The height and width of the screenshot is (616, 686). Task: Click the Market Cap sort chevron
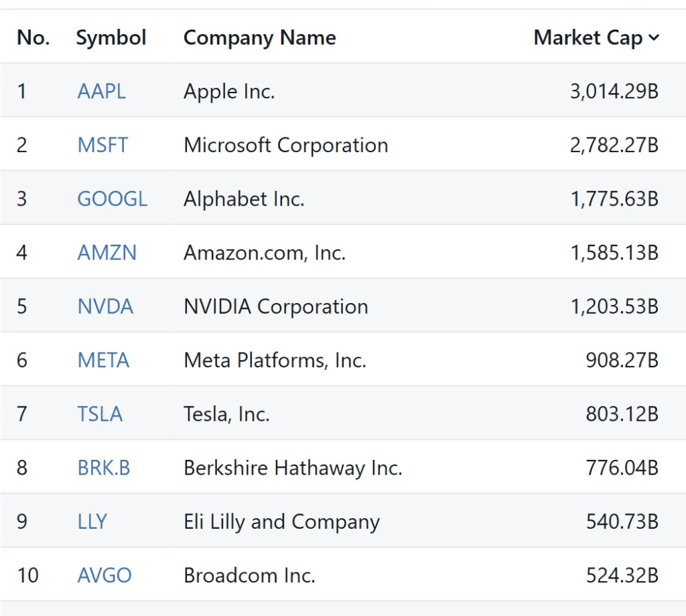654,38
